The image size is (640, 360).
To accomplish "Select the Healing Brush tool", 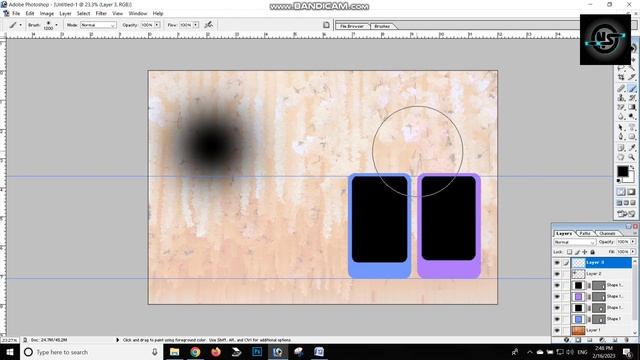I will point(620,88).
